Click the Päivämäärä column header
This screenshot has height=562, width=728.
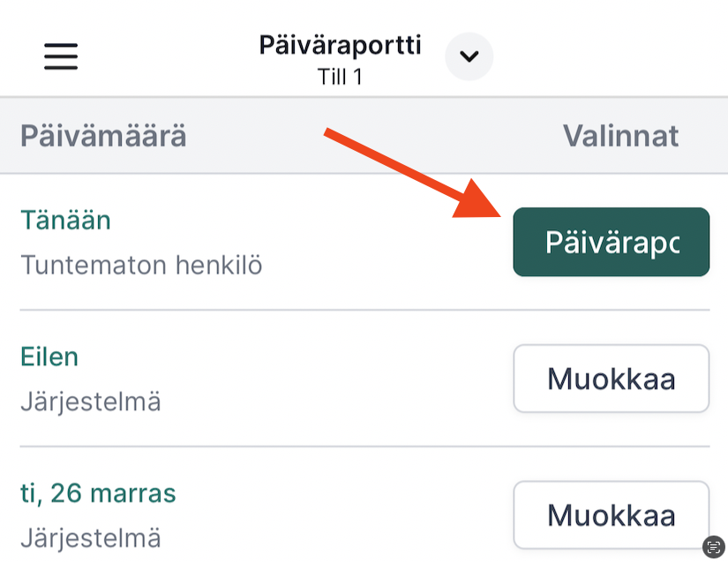[103, 136]
